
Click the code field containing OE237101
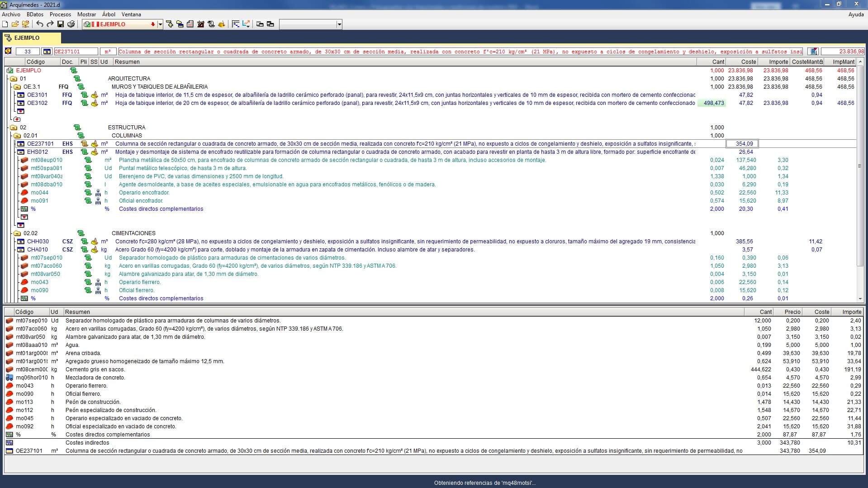[76, 52]
